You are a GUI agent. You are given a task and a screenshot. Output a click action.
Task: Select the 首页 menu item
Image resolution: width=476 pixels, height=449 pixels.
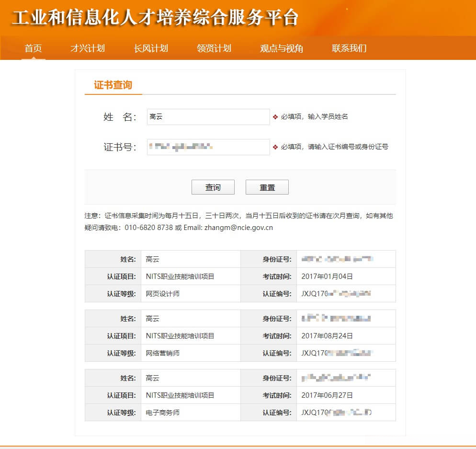tap(32, 48)
